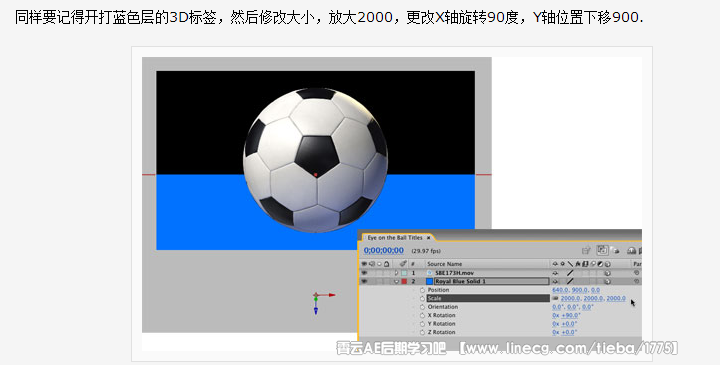Click the Y Rotation stopwatch icon
The height and width of the screenshot is (365, 720).
[422, 324]
